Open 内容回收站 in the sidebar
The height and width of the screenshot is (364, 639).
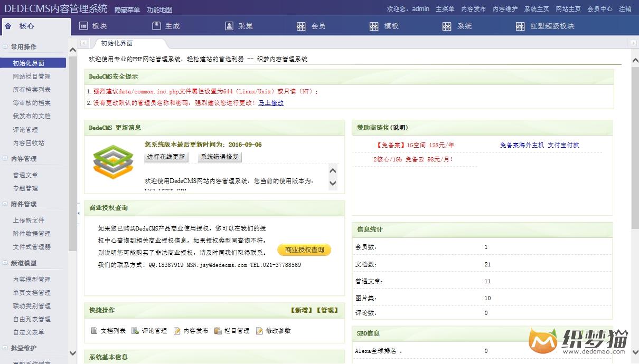tap(29, 143)
